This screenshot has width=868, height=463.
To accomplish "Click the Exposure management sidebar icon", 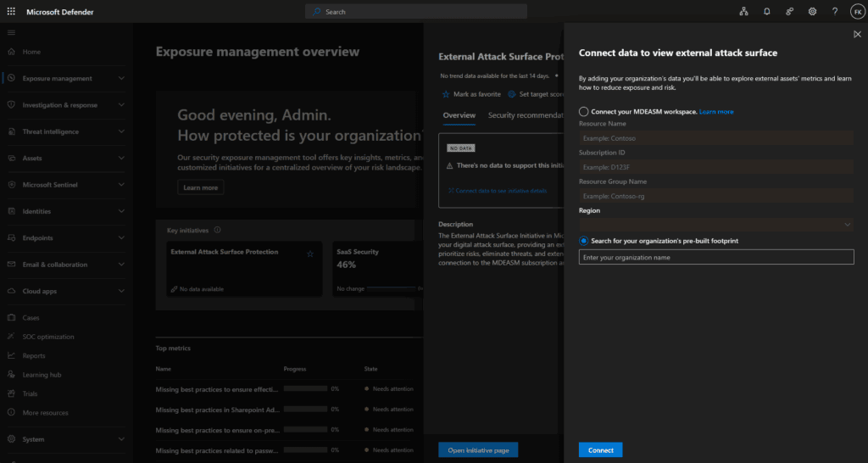I will click(11, 78).
